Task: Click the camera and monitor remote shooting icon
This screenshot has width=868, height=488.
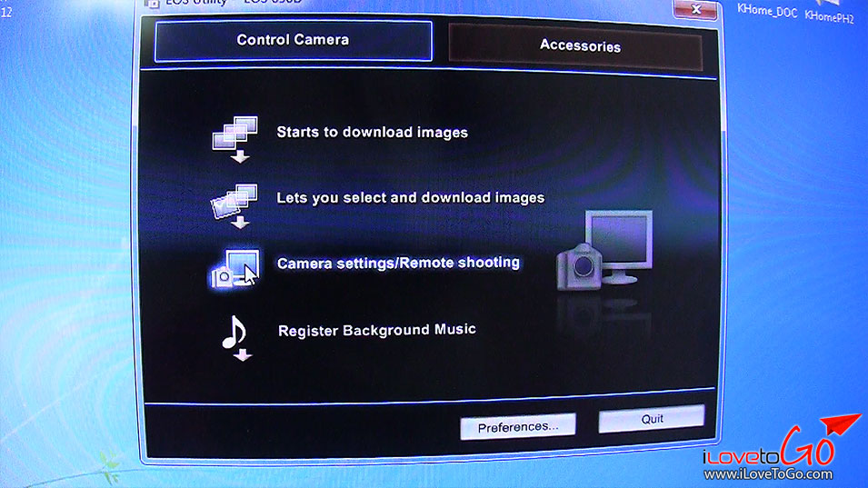Action: pyautogui.click(x=234, y=269)
